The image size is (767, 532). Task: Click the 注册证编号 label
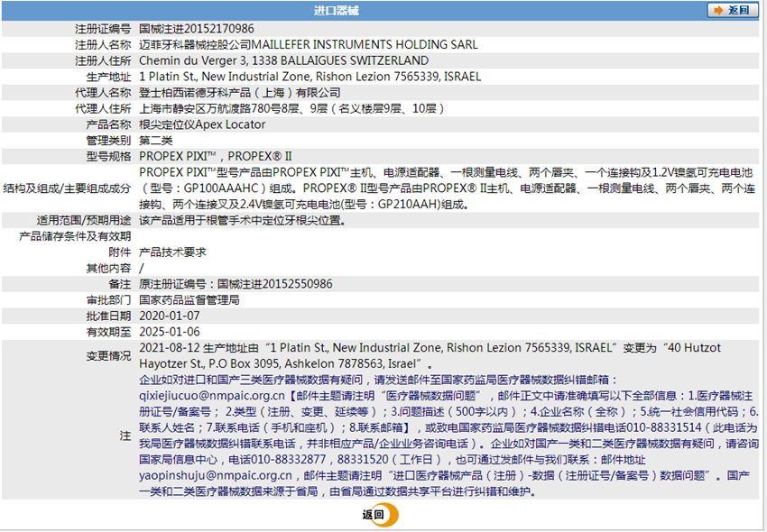point(103,28)
